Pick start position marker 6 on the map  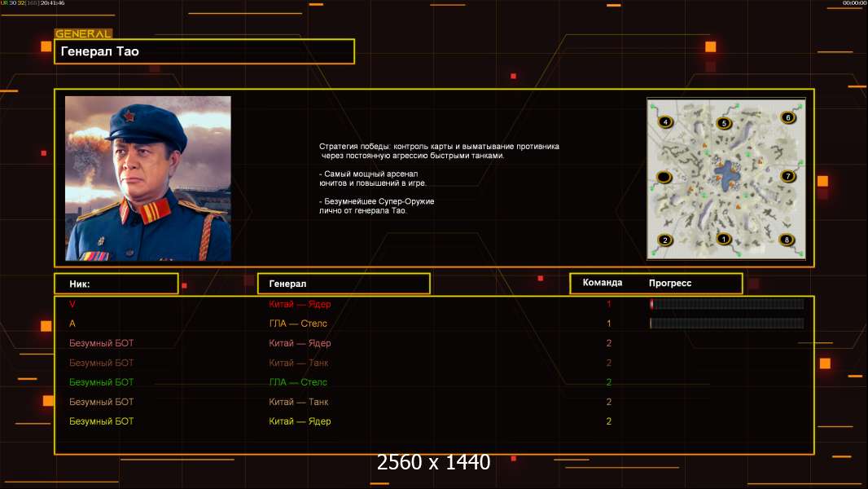point(787,117)
